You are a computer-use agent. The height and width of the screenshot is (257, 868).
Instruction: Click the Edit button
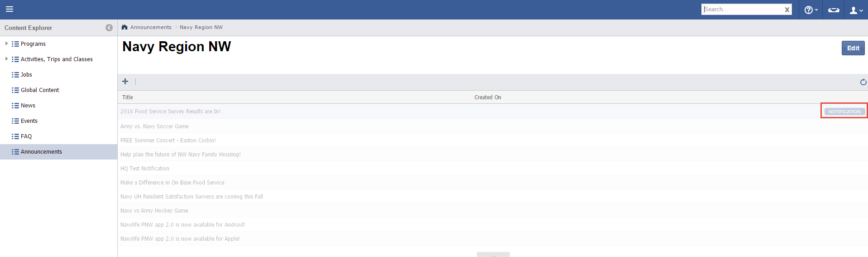click(x=853, y=48)
